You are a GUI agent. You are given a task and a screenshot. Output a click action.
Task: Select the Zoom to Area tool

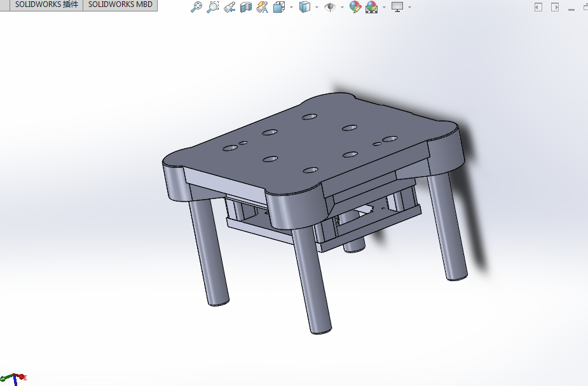pos(212,7)
